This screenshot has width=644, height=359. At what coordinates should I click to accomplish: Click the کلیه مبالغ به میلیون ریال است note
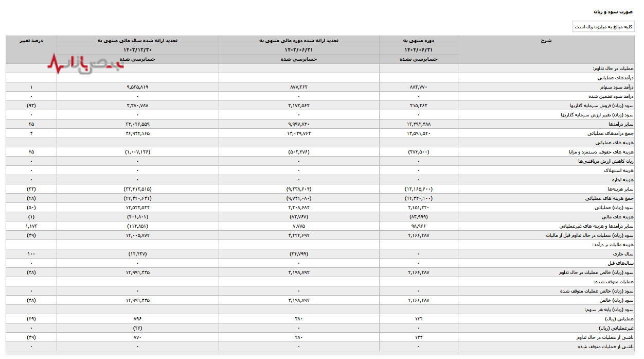(603, 27)
